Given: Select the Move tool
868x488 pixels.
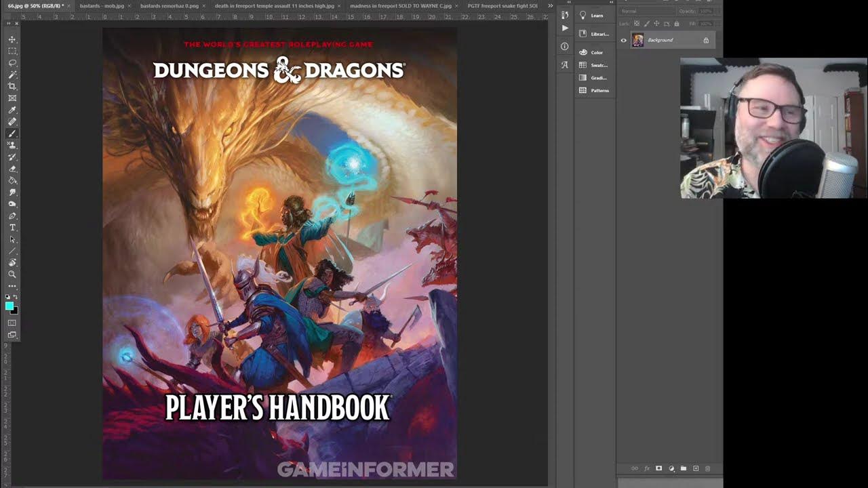Looking at the screenshot, I should pos(12,39).
